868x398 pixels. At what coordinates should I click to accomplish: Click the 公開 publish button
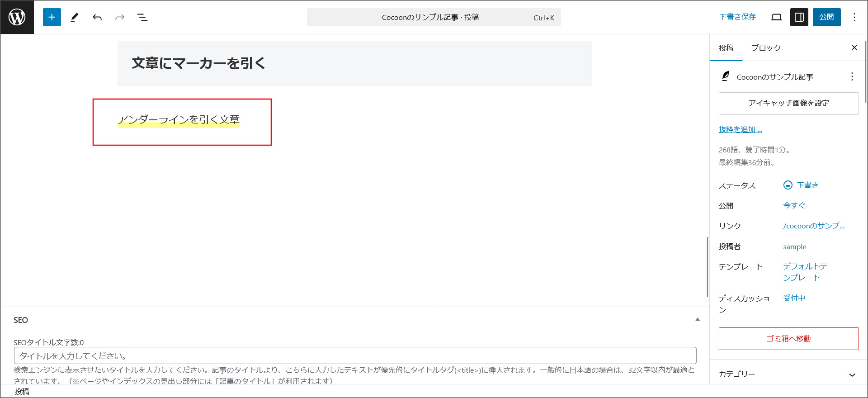(x=827, y=17)
